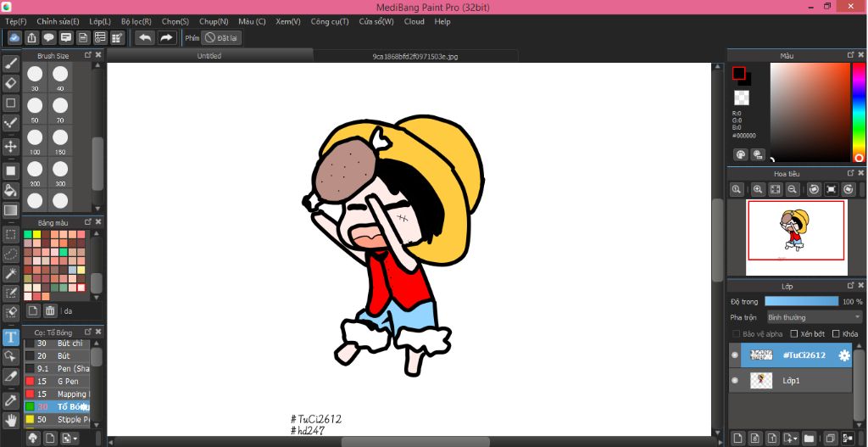Viewport: 868px width, 447px height.
Task: Select the Gradient tool
Action: (x=10, y=210)
